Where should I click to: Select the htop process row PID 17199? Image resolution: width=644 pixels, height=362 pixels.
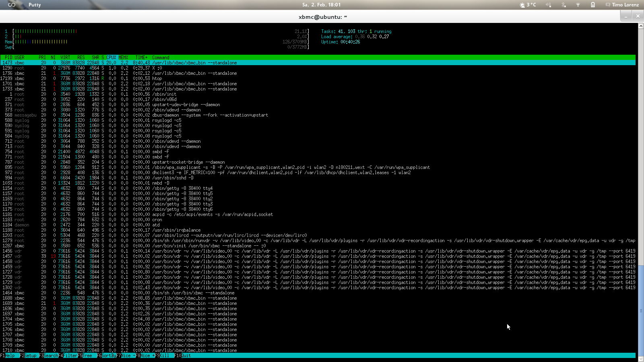318,78
